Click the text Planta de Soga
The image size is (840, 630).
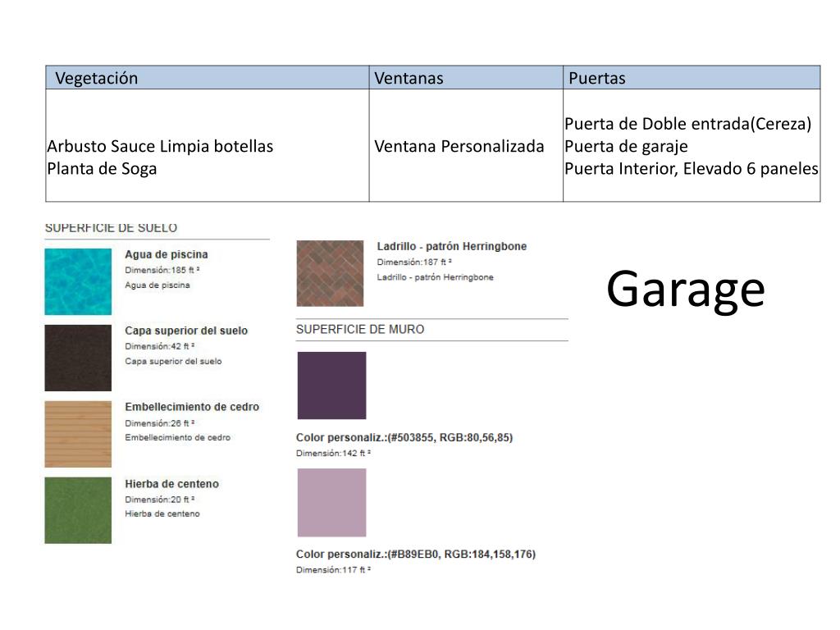102,169
